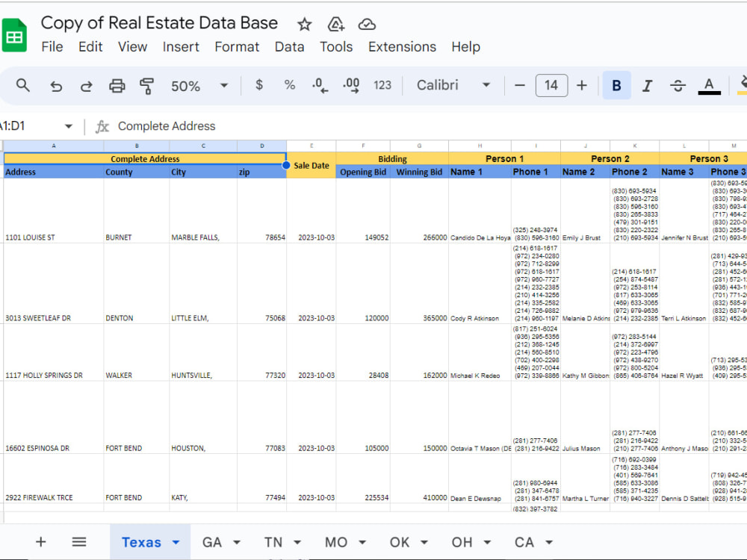Screen dimensions: 747x560
Task: Open the Data menu
Action: pyautogui.click(x=289, y=46)
